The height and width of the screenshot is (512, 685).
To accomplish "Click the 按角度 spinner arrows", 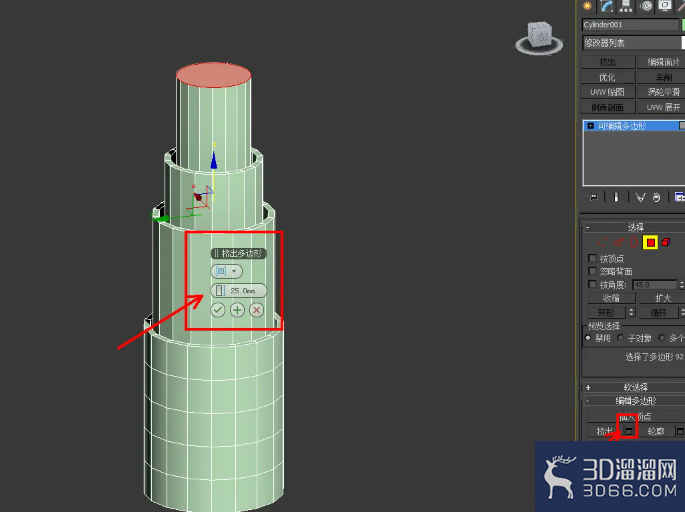I will point(681,285).
